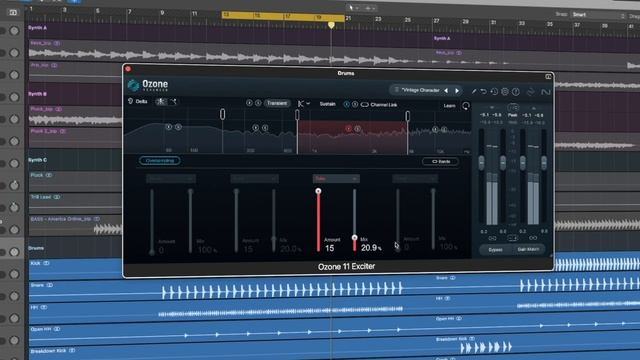Image resolution: width=640 pixels, height=360 pixels.
Task: Click the circular learn icon next to Learn
Action: 466,106
